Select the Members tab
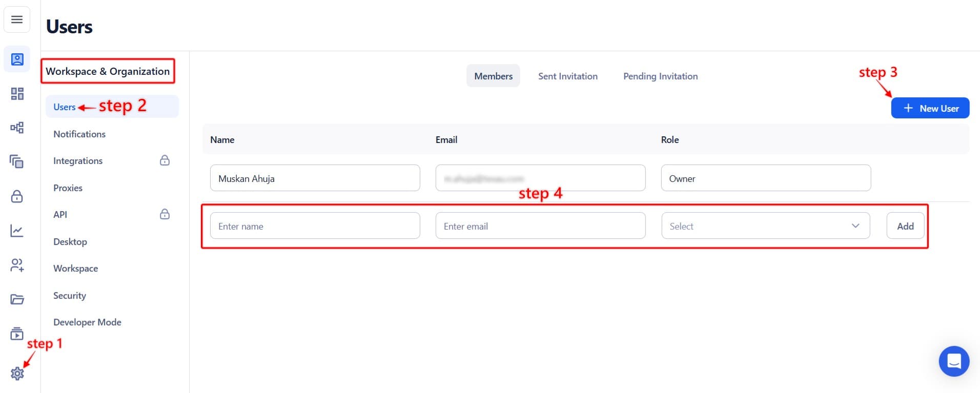Viewport: 980px width, 393px height. (x=493, y=76)
